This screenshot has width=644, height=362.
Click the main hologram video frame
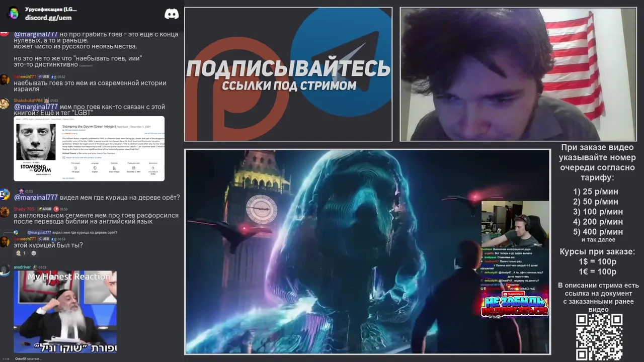tap(367, 251)
